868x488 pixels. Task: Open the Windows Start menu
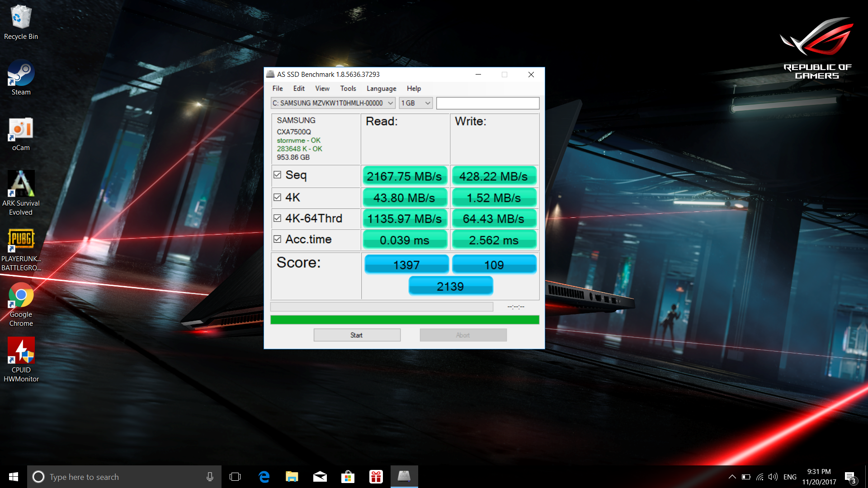click(x=14, y=477)
